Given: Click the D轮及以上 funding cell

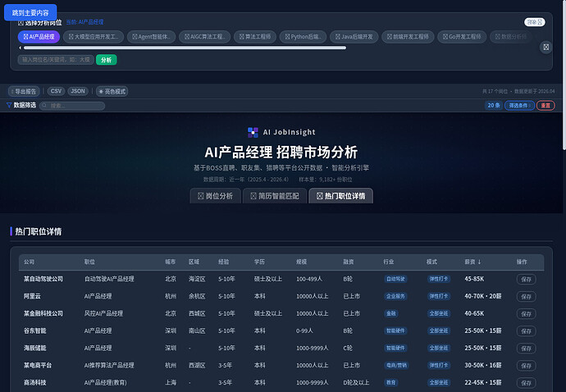Looking at the screenshot, I should [x=356, y=383].
